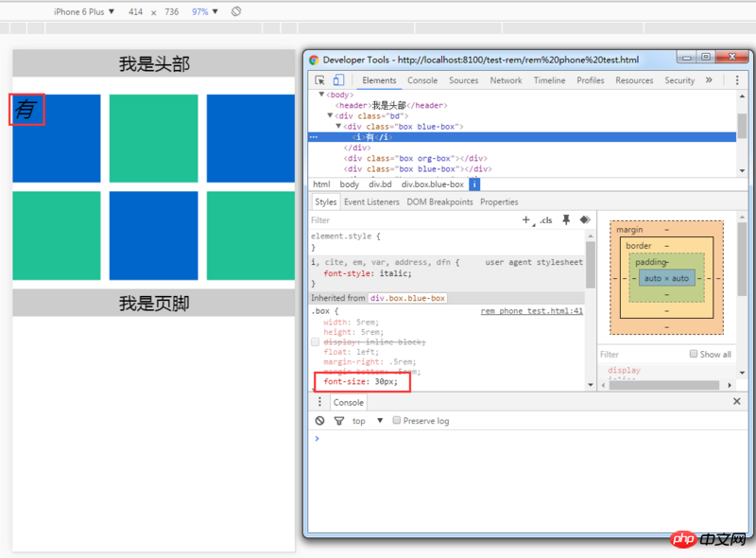Toggle element state pin icon
756x558 pixels.
point(566,219)
